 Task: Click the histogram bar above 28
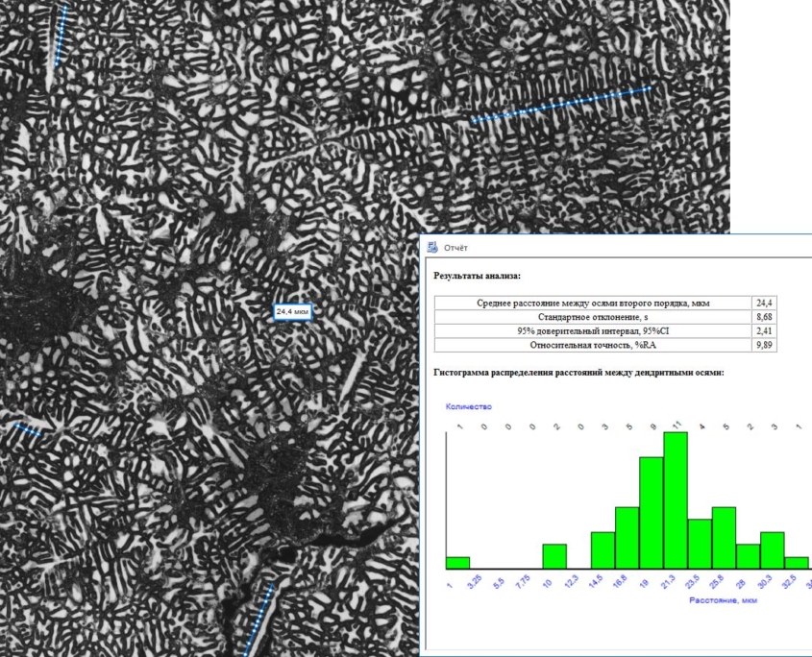tap(748, 556)
